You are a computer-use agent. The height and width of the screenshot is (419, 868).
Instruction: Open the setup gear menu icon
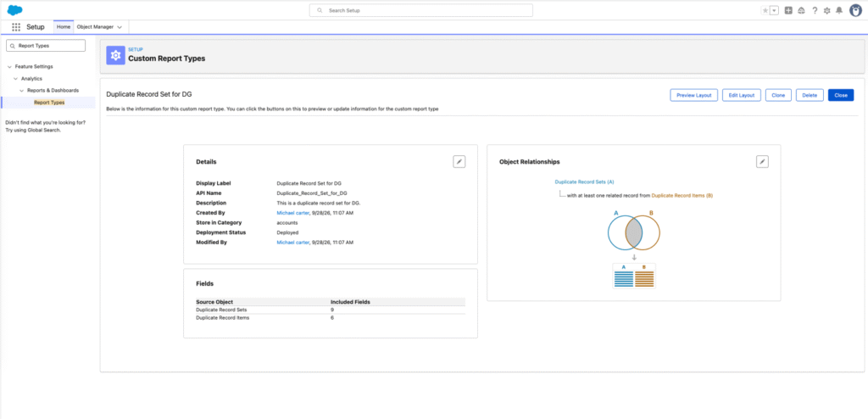pyautogui.click(x=827, y=10)
